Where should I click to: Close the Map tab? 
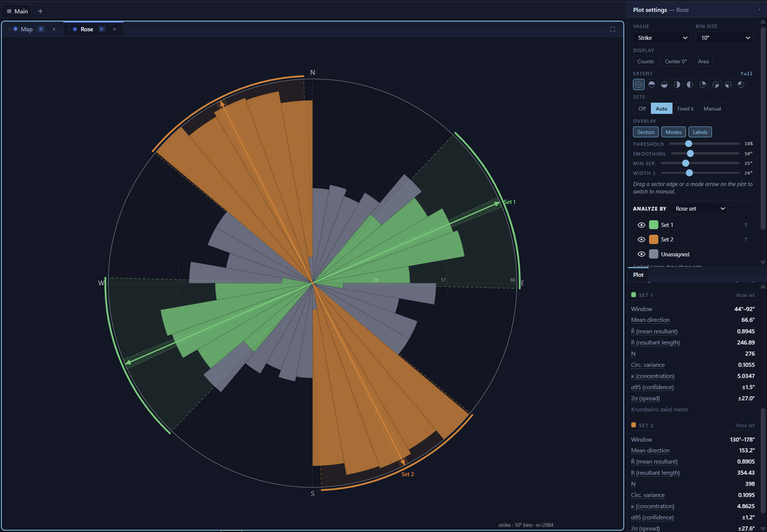[x=54, y=29]
